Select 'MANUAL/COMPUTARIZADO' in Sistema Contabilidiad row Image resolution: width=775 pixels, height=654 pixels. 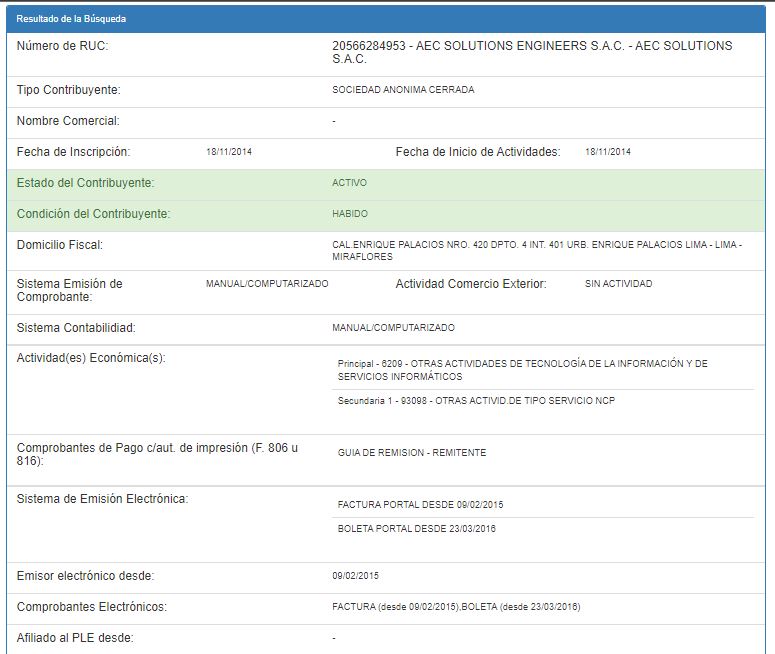pyautogui.click(x=393, y=328)
